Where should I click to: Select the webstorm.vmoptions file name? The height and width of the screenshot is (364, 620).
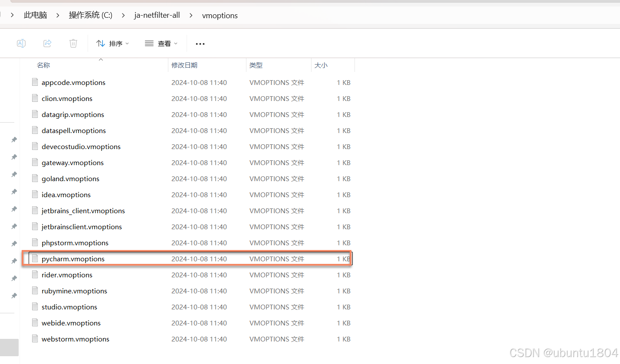(75, 339)
